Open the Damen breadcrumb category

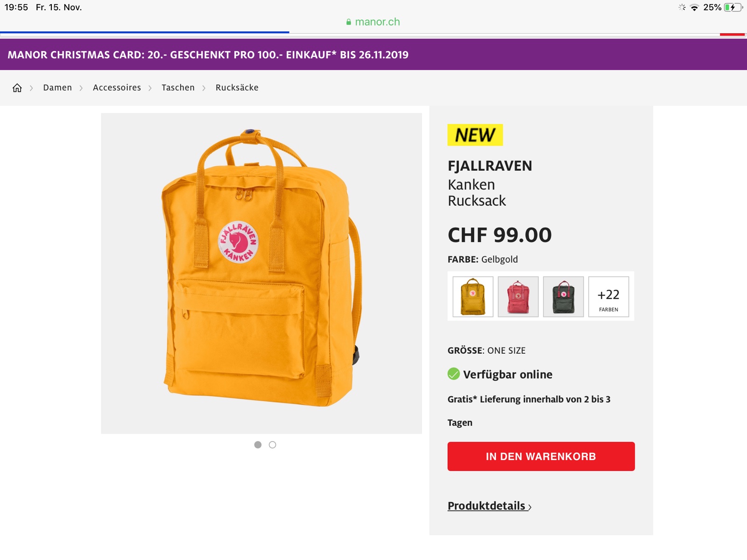click(x=57, y=88)
